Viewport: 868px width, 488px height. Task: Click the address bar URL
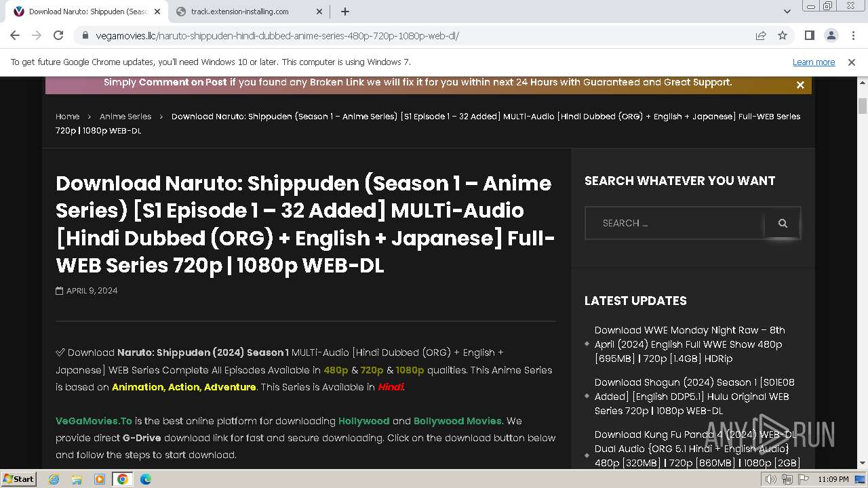click(x=278, y=35)
